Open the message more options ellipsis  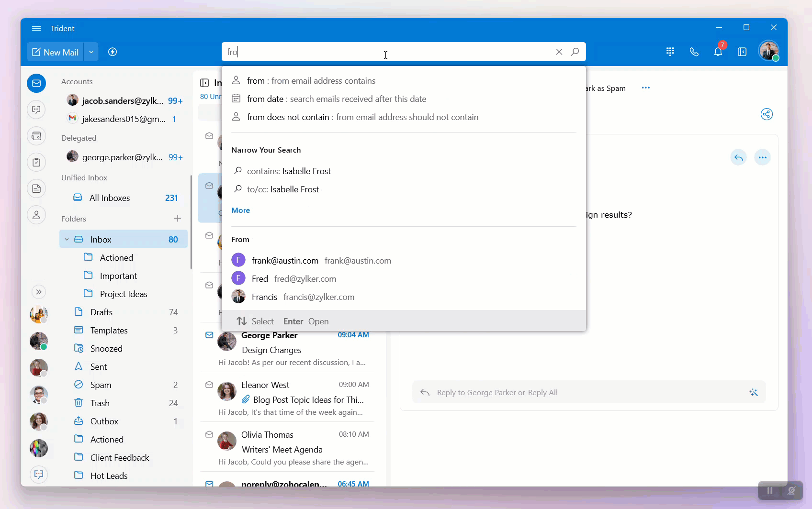(x=763, y=157)
